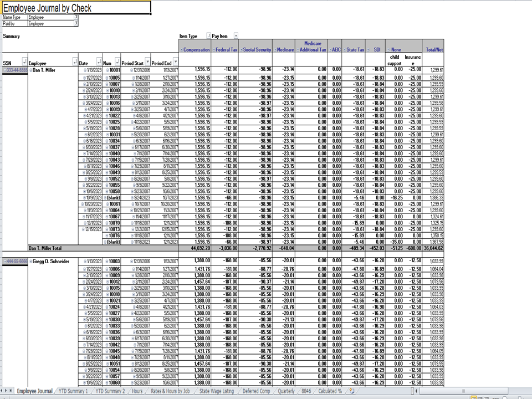
Task: Open the Pay Item filter dropdown
Action: (x=236, y=35)
